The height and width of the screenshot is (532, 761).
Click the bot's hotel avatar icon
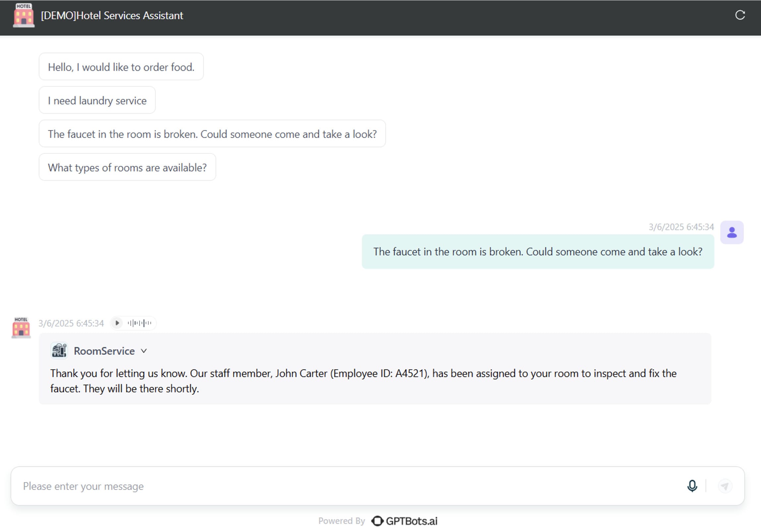[21, 328]
